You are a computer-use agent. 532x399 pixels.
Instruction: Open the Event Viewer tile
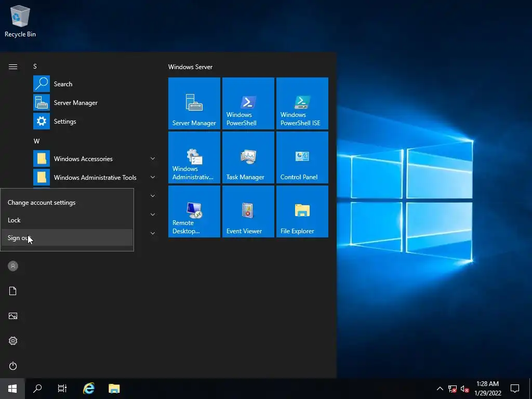[248, 211]
